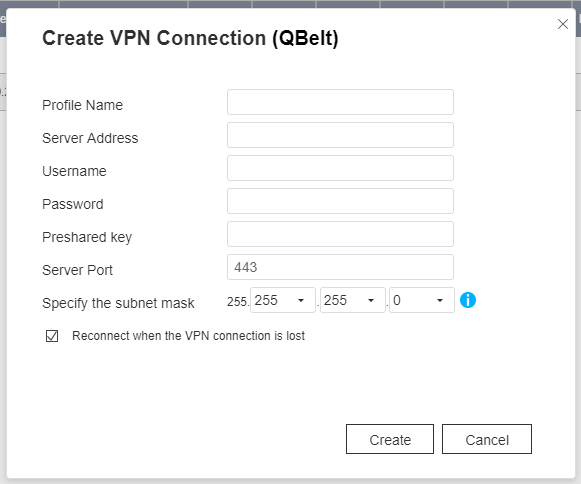Viewport: 581px width, 484px height.
Task: Open the third octet subnet mask dropdown
Action: pyautogui.click(x=352, y=300)
